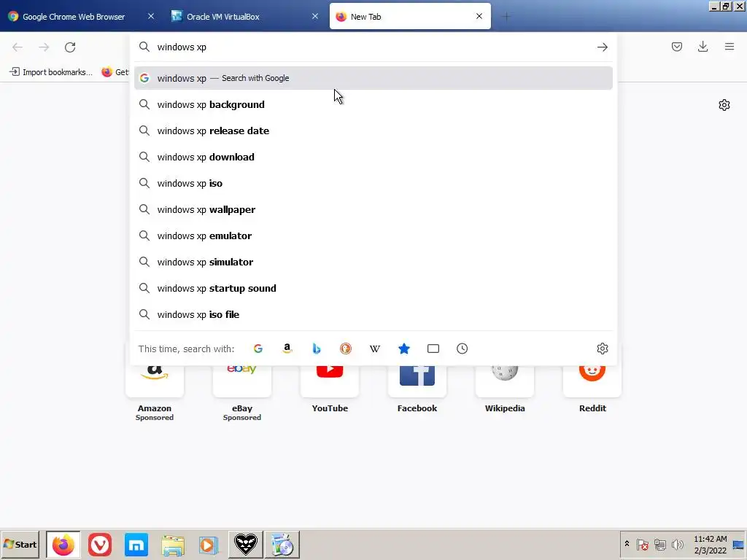The height and width of the screenshot is (560, 747).
Task: Launch Vivaldi from the taskbar
Action: [x=100, y=544]
